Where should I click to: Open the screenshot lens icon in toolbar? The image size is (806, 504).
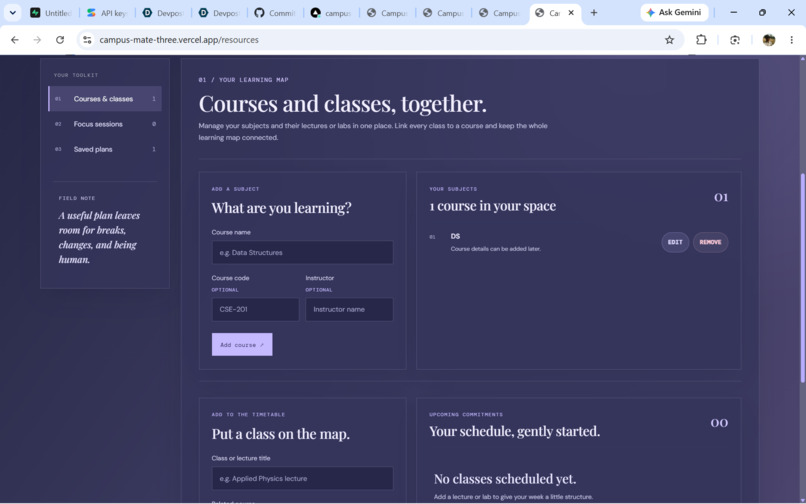(x=735, y=40)
